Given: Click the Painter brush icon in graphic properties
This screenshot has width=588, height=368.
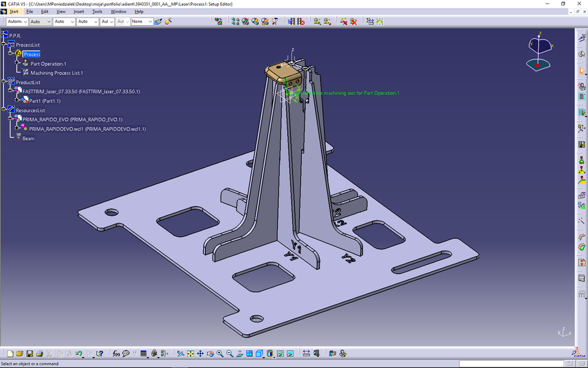Looking at the screenshot, I should (158, 21).
